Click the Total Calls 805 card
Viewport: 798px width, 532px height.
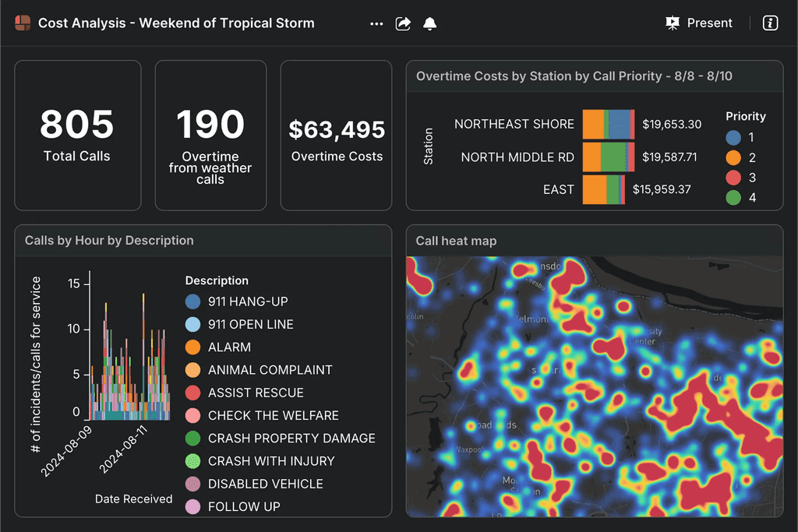tap(77, 135)
